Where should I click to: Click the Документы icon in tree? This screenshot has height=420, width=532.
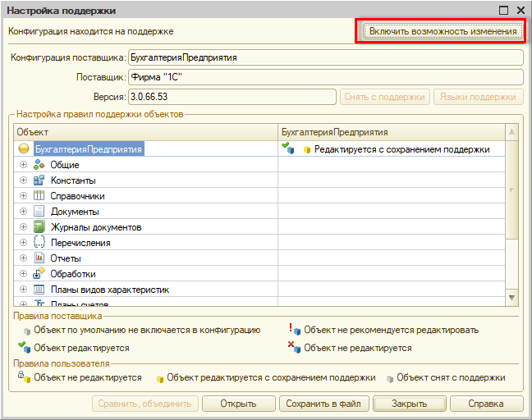pos(39,212)
